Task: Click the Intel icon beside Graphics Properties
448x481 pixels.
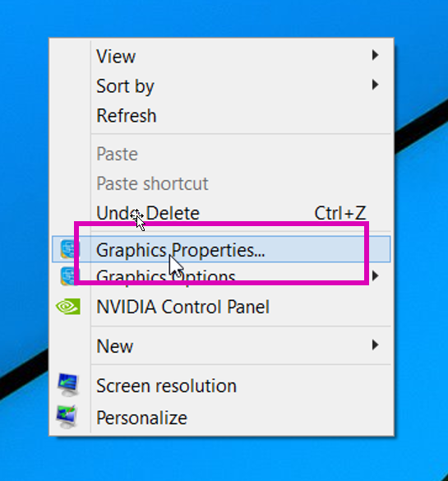Action: pyautogui.click(x=69, y=249)
